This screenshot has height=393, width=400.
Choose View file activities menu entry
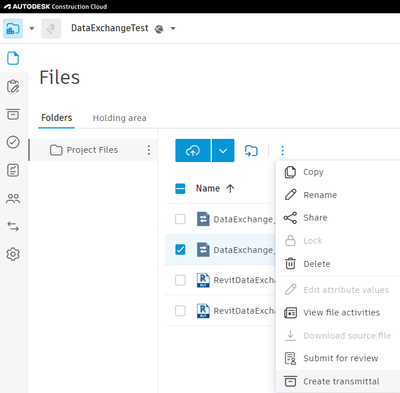(338, 313)
